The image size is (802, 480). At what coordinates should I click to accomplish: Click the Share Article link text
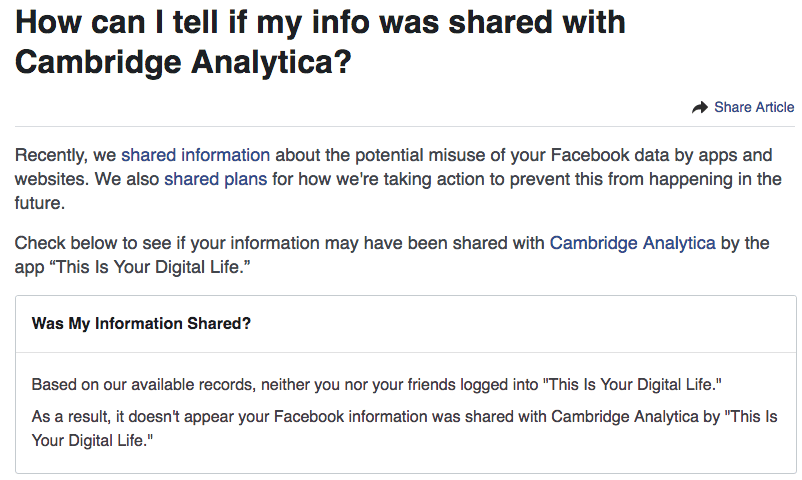point(754,108)
